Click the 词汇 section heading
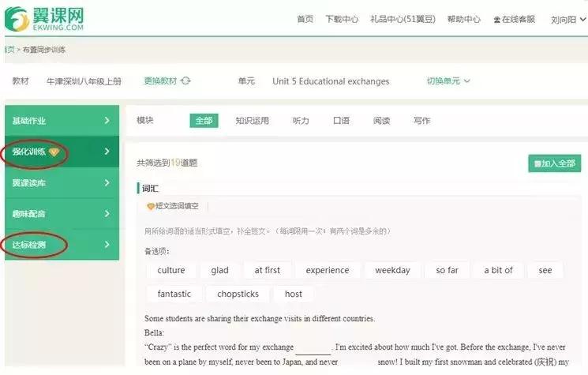 click(x=150, y=189)
